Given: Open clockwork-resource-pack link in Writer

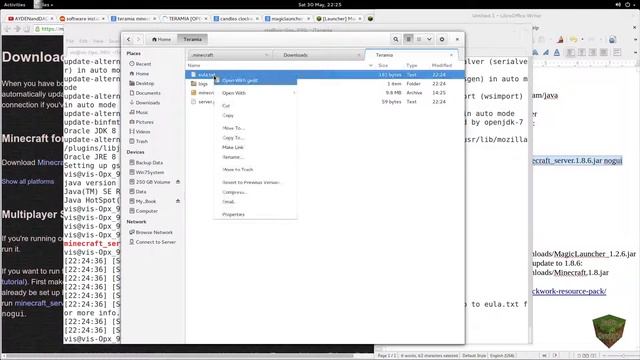Looking at the screenshot, I should tap(569, 291).
